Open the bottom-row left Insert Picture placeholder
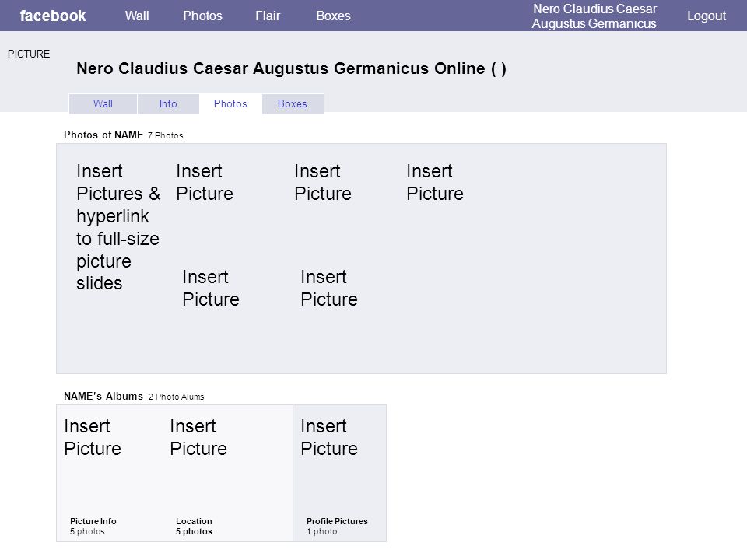 coord(211,288)
